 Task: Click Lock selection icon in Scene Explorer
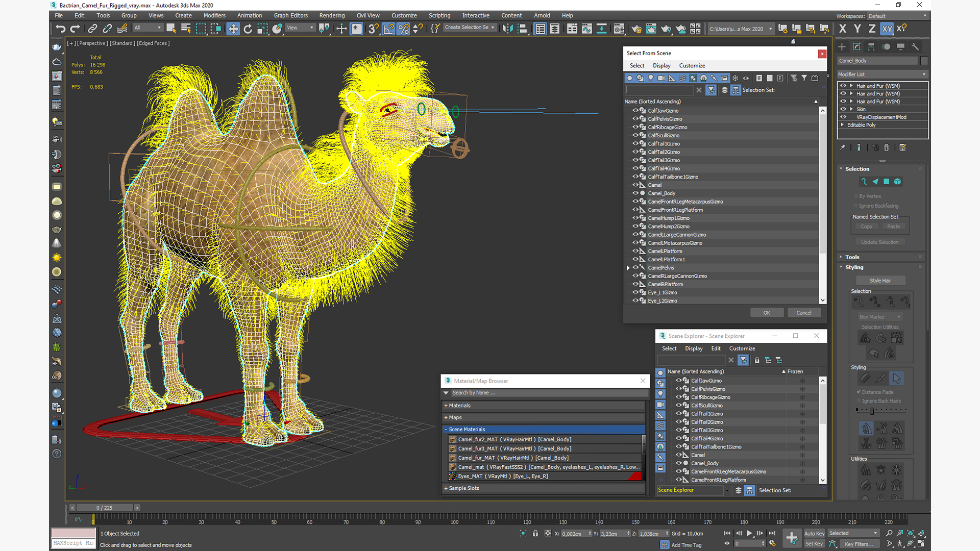(x=757, y=360)
